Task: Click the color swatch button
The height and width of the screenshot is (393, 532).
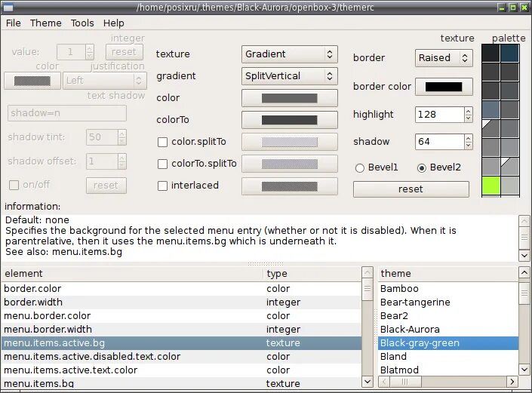Action: 290,98
